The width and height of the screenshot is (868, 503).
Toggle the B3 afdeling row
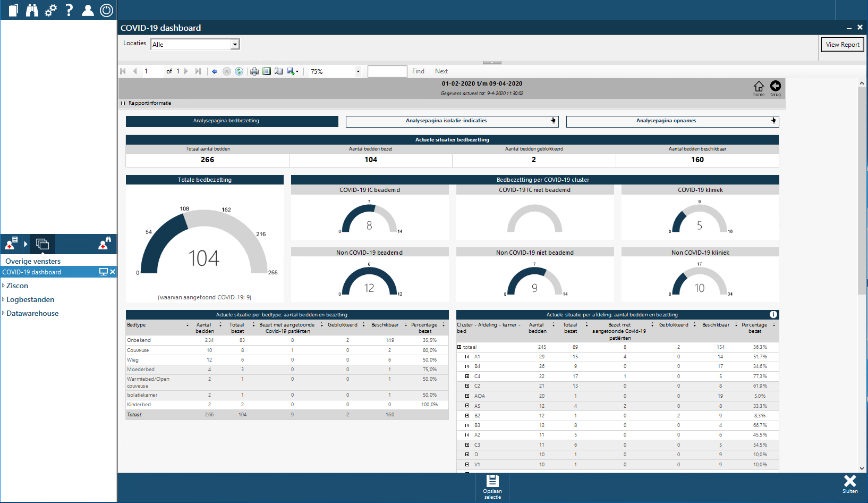pyautogui.click(x=467, y=425)
